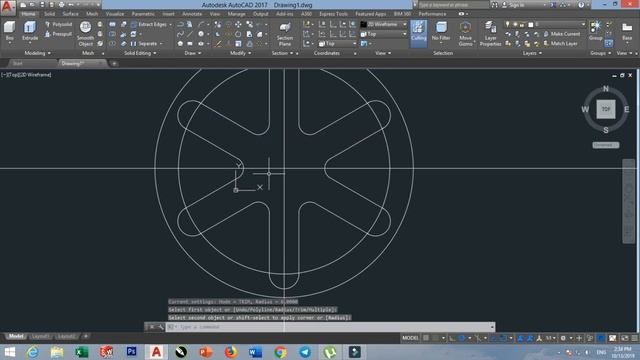640x360 pixels.
Task: Click the Base view tool
Action: (627, 31)
